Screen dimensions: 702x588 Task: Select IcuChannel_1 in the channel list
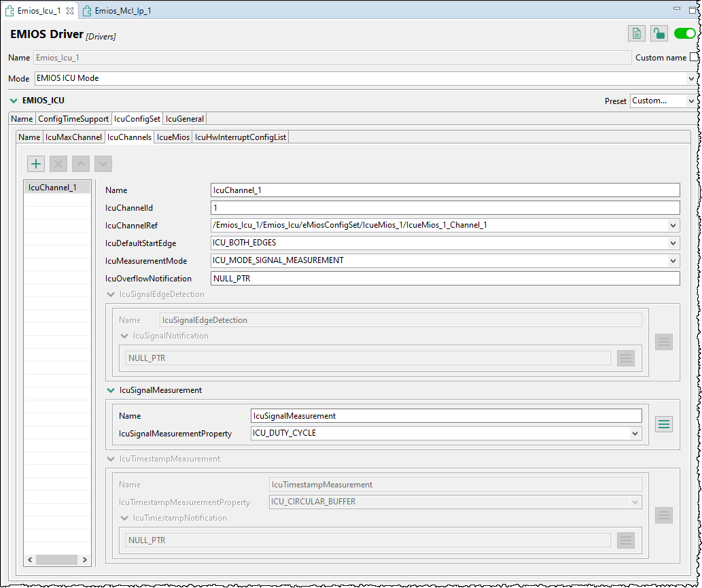[x=57, y=187]
